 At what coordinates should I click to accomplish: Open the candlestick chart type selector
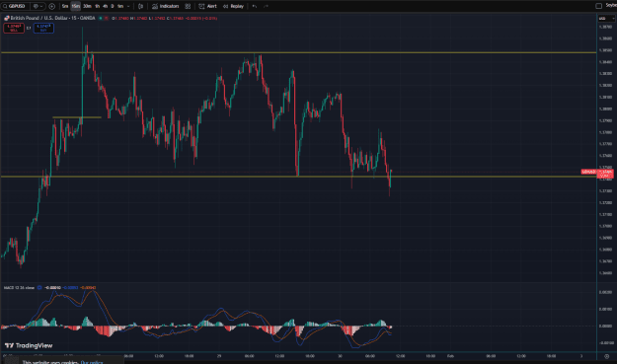(140, 6)
